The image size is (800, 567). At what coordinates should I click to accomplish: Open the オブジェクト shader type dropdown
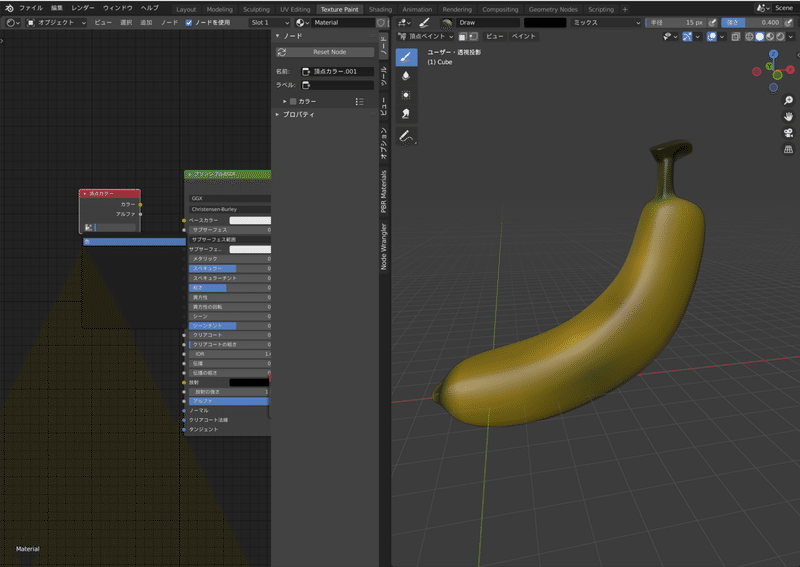point(57,22)
